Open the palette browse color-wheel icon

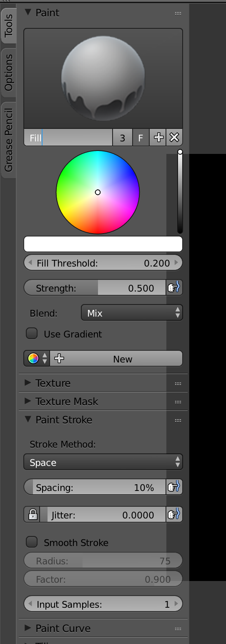[x=37, y=359]
